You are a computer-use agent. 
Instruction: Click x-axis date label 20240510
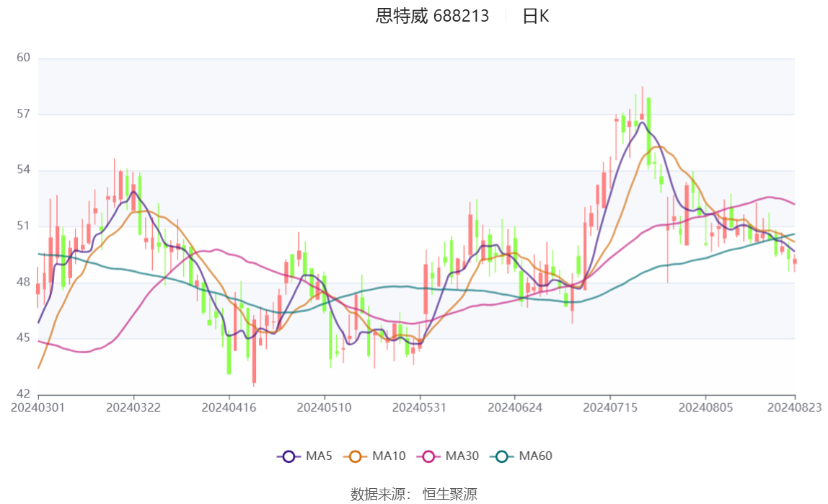(324, 407)
